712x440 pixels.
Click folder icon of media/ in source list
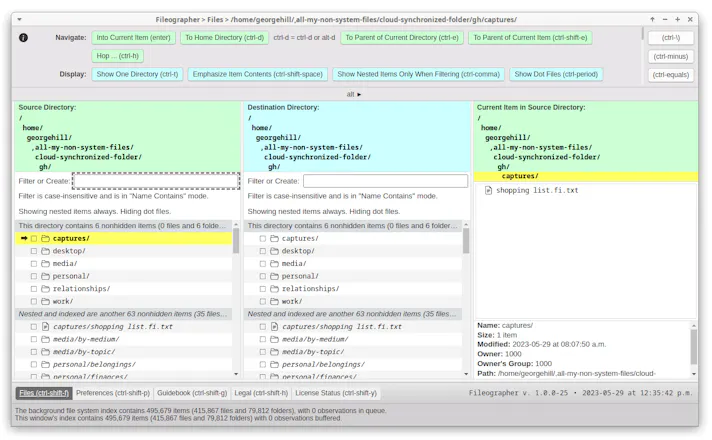[45, 264]
